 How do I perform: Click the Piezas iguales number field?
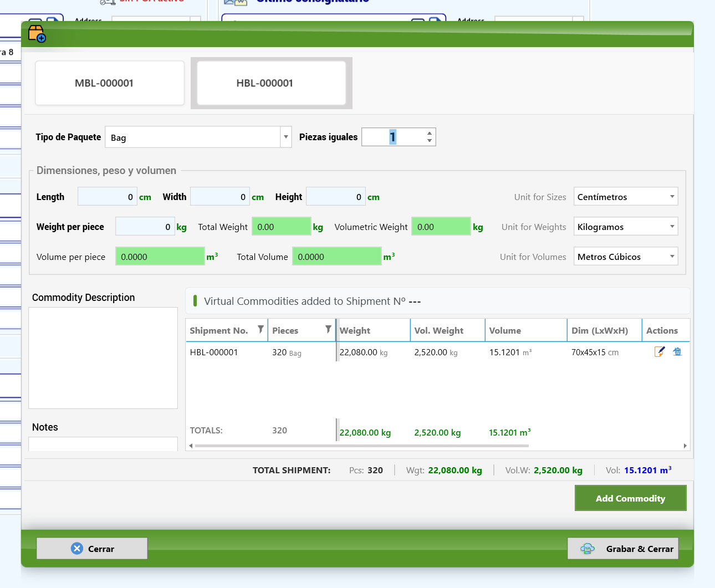(394, 137)
